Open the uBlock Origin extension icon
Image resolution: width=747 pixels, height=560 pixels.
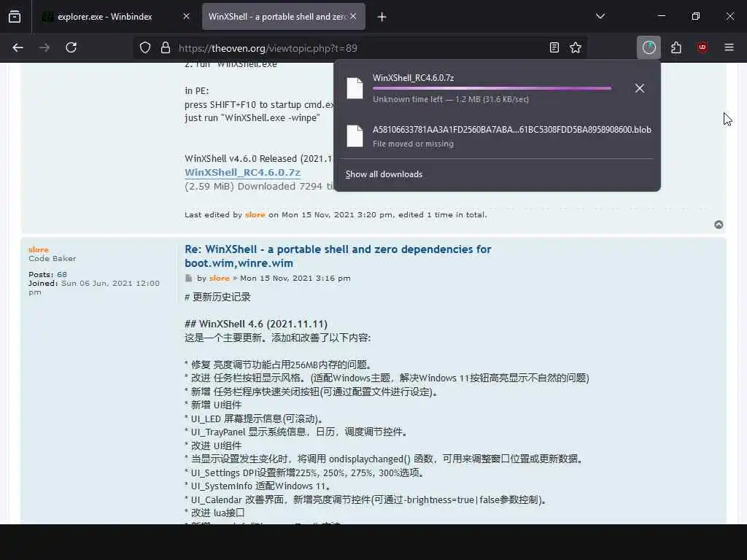click(703, 47)
